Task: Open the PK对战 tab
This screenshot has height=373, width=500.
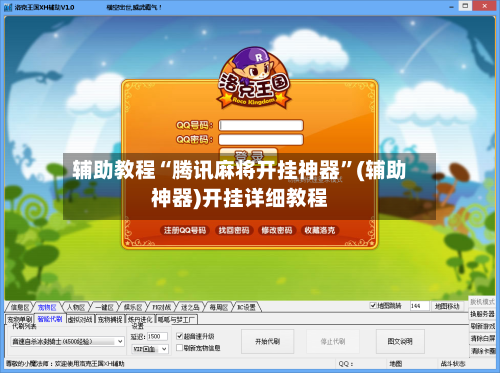Action: 162,307
